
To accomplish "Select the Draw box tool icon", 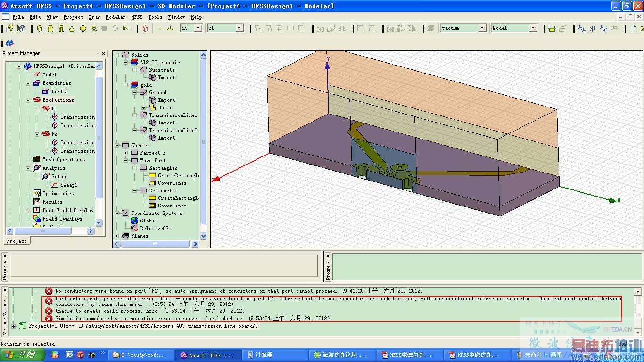I will click(x=40, y=28).
